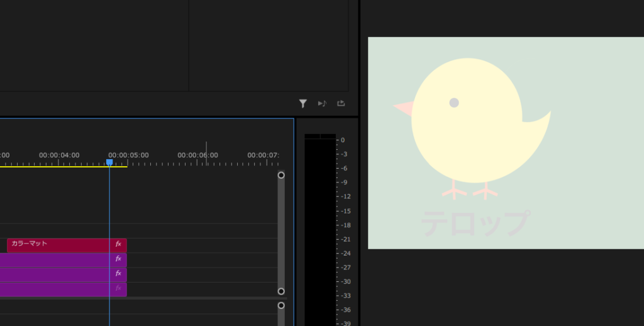The width and height of the screenshot is (644, 326).
Task: Click the 0 dB mark on the audio meter
Action: pyautogui.click(x=343, y=140)
